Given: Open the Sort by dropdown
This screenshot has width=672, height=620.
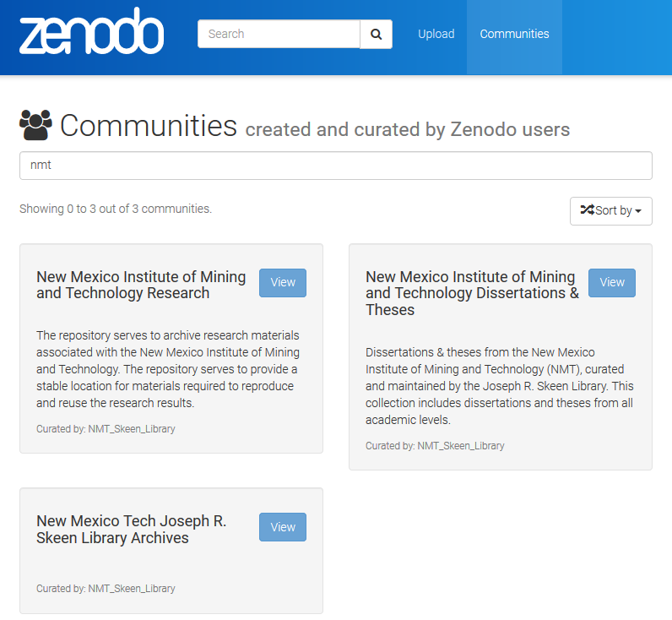Looking at the screenshot, I should (x=611, y=210).
